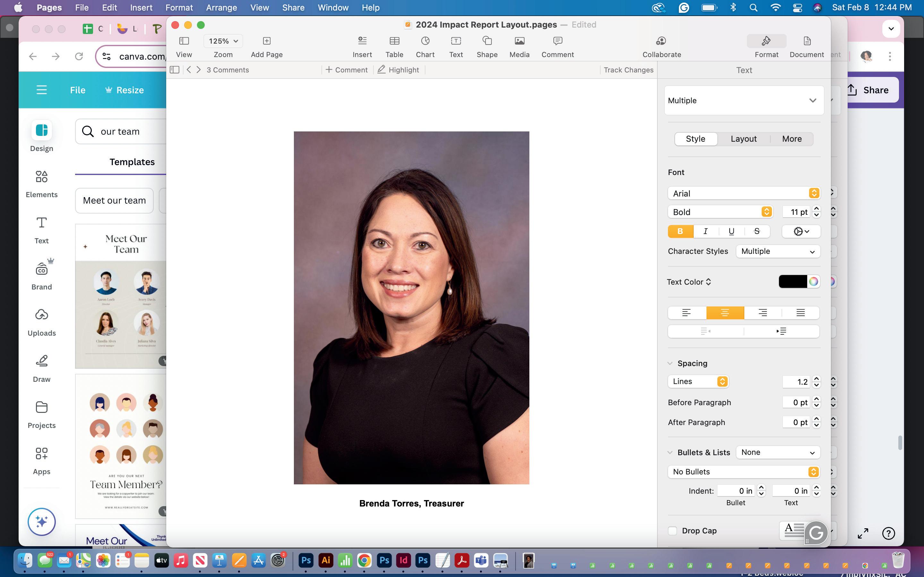Open the black text color swatch
This screenshot has width=924, height=577.
(792, 282)
